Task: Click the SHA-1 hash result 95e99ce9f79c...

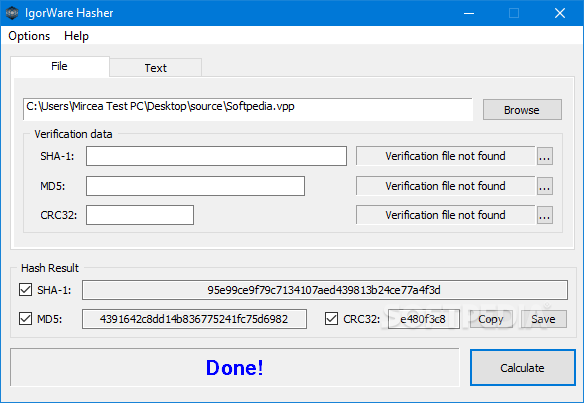Action: 325,290
